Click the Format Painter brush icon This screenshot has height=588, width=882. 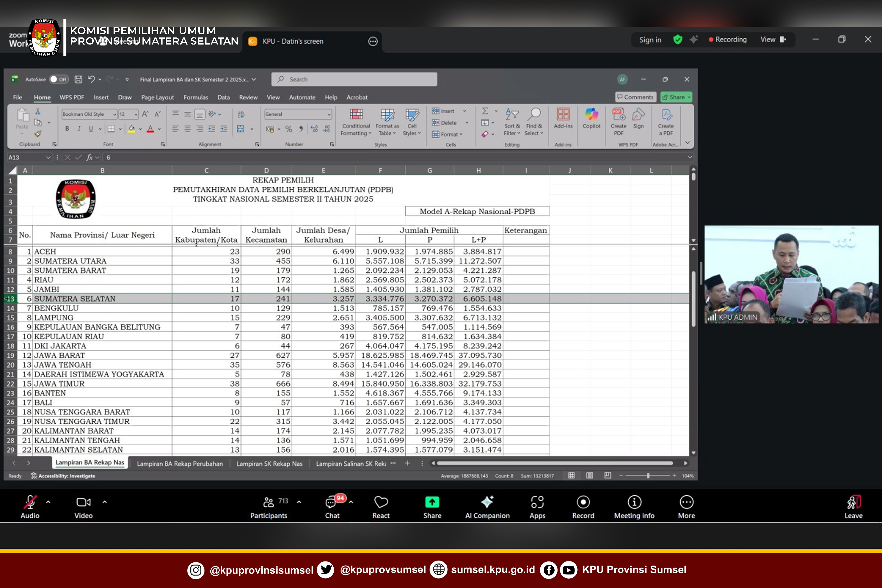[x=38, y=134]
